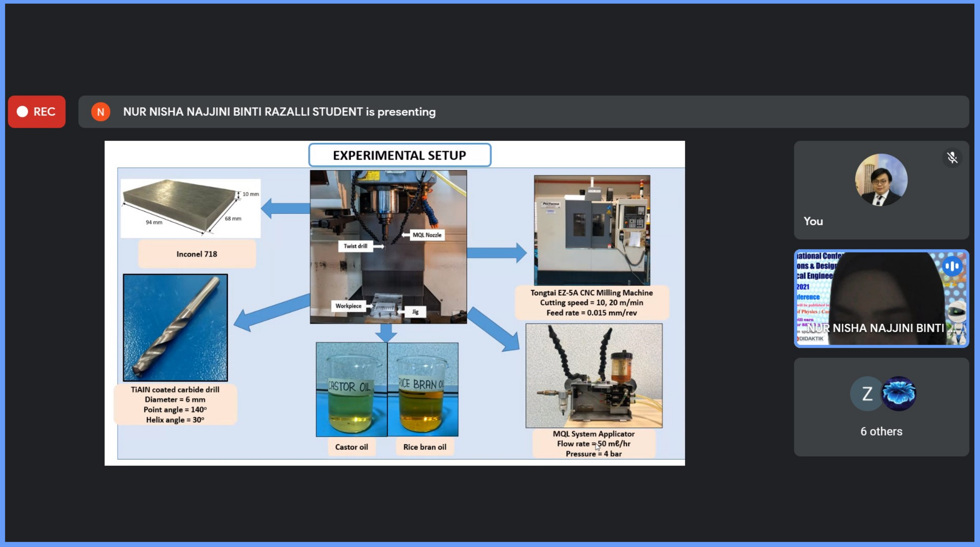Click the red REC recording indicator

coord(37,111)
